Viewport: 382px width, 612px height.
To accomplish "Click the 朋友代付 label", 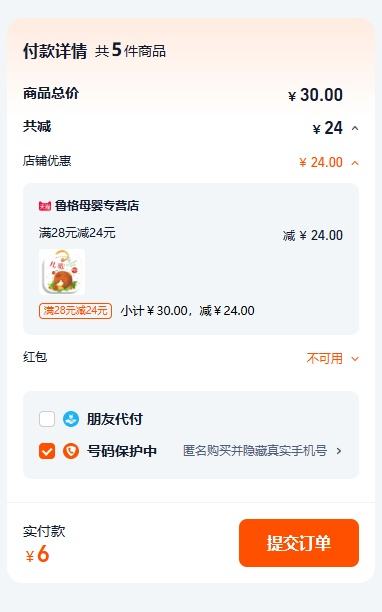I will click(114, 419).
